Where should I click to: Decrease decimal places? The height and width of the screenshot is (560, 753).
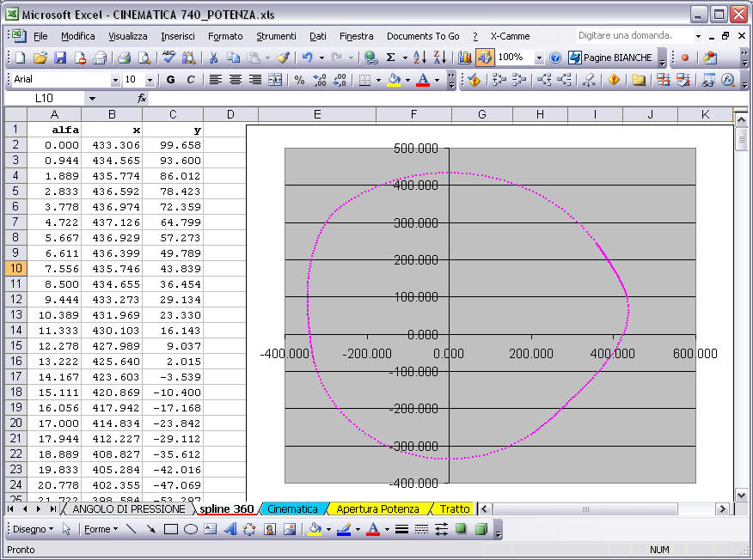click(x=340, y=80)
